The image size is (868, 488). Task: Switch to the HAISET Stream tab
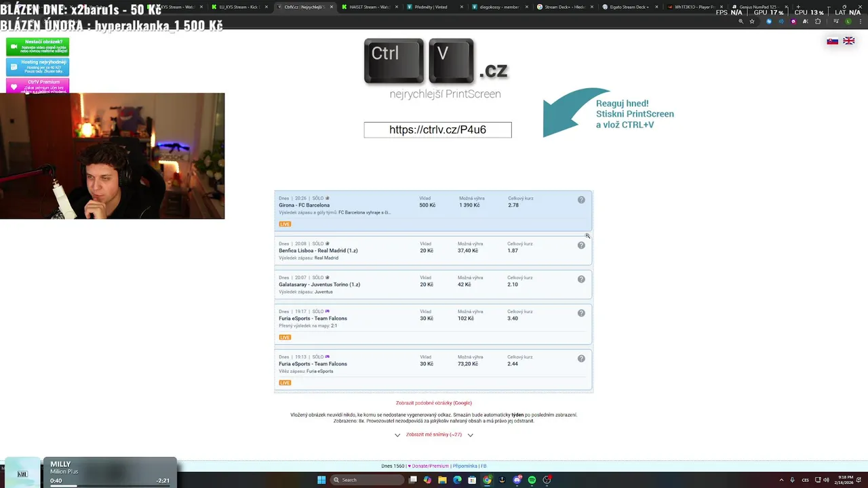tap(369, 7)
